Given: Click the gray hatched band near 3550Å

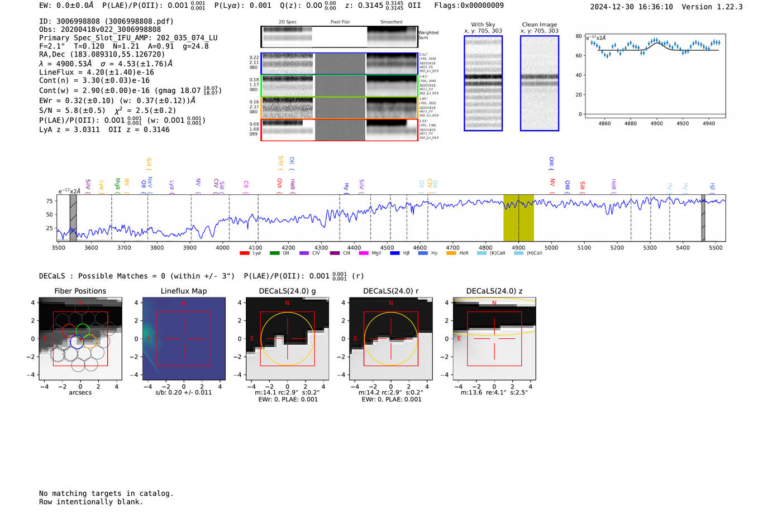Looking at the screenshot, I should tap(73, 218).
